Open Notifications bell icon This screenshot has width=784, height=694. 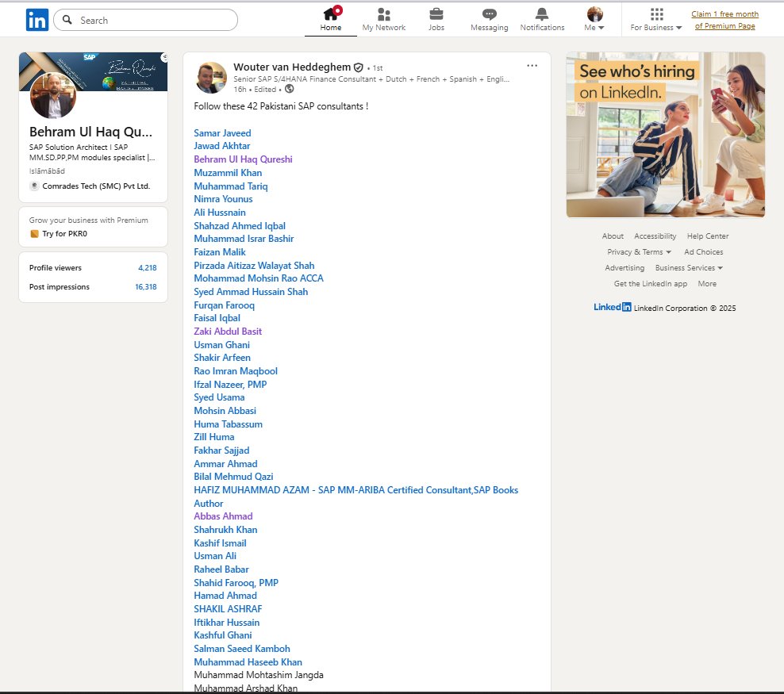click(x=542, y=14)
